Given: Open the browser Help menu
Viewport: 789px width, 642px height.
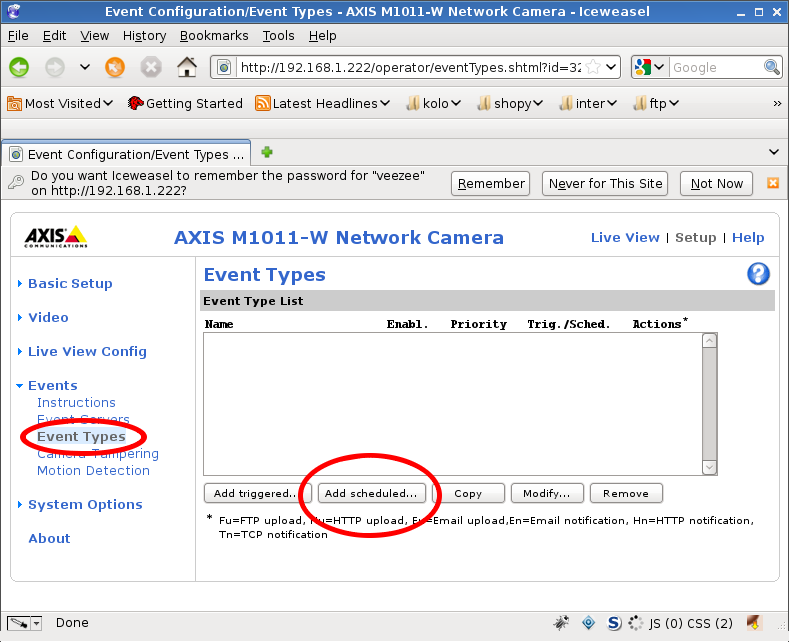Looking at the screenshot, I should coord(323,36).
